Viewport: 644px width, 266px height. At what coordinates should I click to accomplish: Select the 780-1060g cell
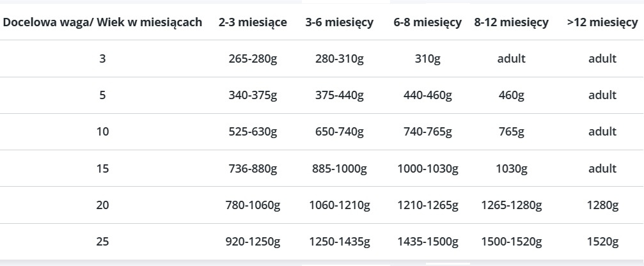click(253, 205)
